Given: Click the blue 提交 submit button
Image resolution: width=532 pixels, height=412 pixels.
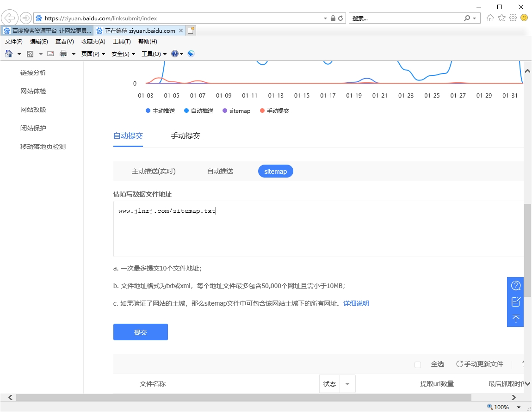Looking at the screenshot, I should pyautogui.click(x=141, y=332).
